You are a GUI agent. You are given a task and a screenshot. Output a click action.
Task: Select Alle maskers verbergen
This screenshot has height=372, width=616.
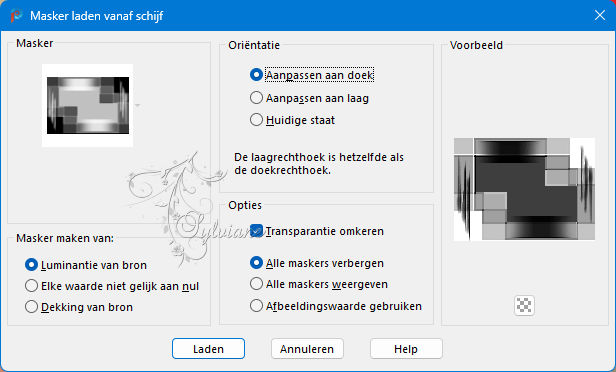click(x=317, y=263)
